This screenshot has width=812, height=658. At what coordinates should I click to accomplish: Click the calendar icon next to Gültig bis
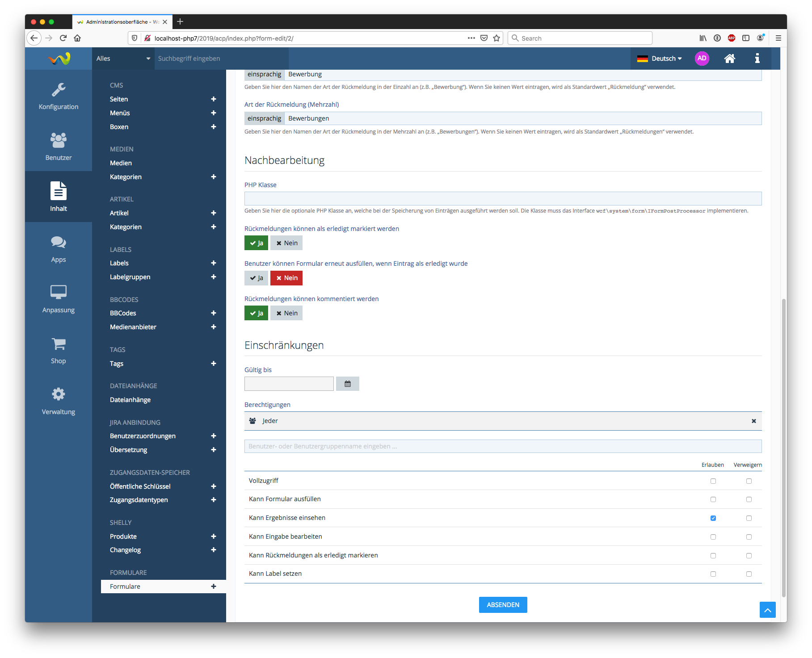[x=347, y=384]
